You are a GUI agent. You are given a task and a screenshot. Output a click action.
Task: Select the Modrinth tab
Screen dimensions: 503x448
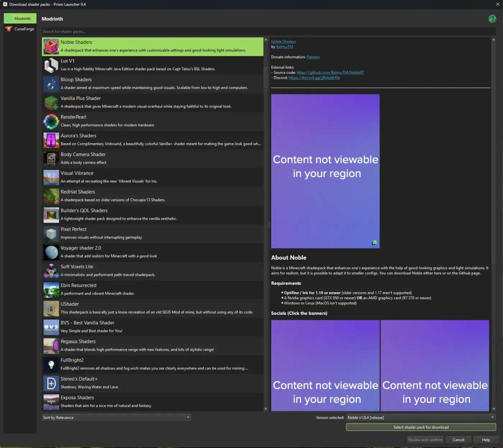(20, 18)
